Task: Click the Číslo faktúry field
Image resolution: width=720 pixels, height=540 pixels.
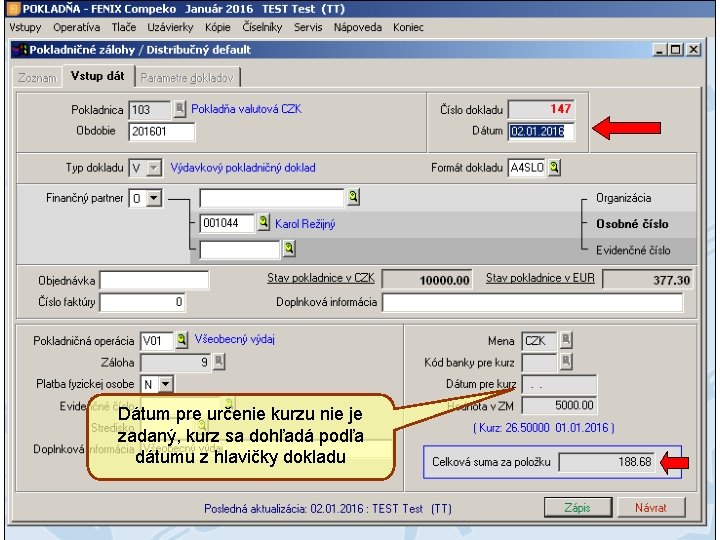Action: pyautogui.click(x=143, y=302)
